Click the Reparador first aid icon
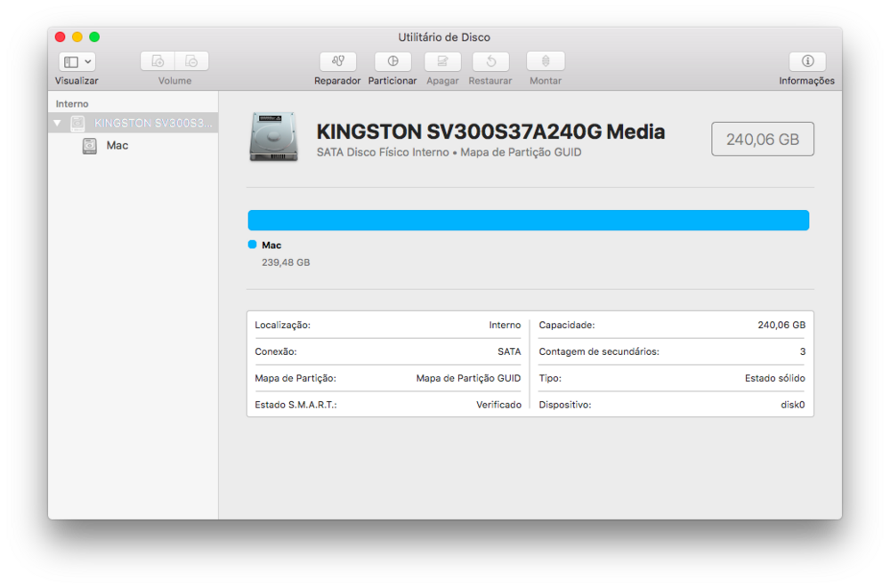This screenshot has width=890, height=588. point(337,61)
